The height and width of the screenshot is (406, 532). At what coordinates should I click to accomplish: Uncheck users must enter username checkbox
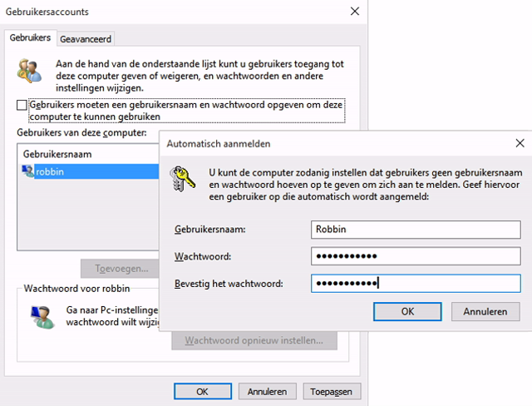(x=22, y=106)
